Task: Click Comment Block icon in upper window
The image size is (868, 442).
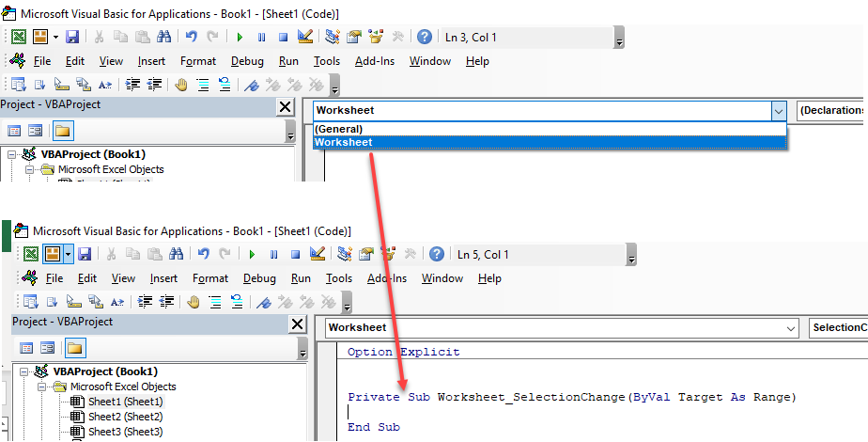Action: click(203, 85)
